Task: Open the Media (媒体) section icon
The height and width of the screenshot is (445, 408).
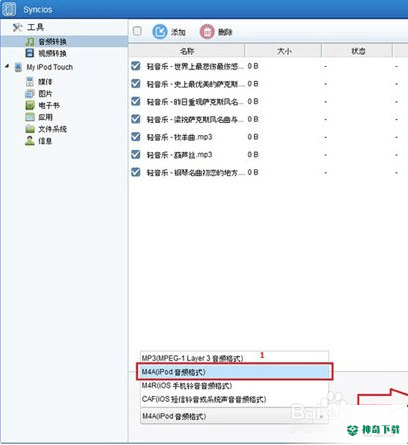Action: tap(30, 81)
